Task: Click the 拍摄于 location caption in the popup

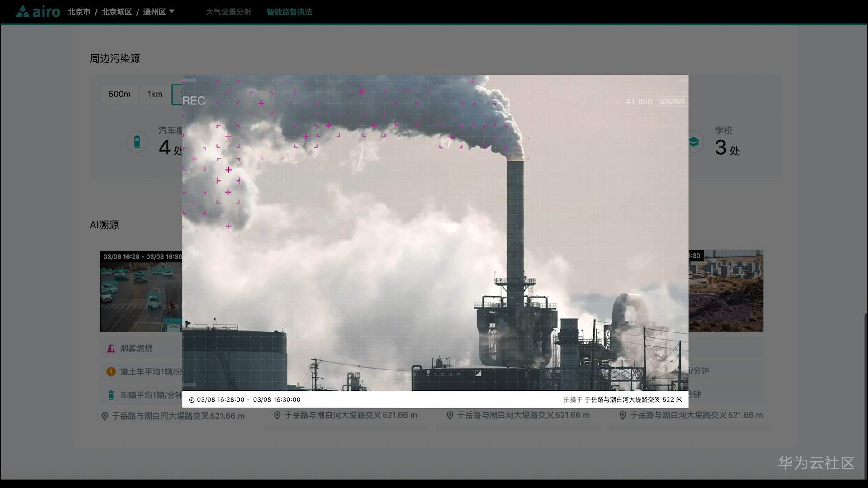Action: [623, 400]
